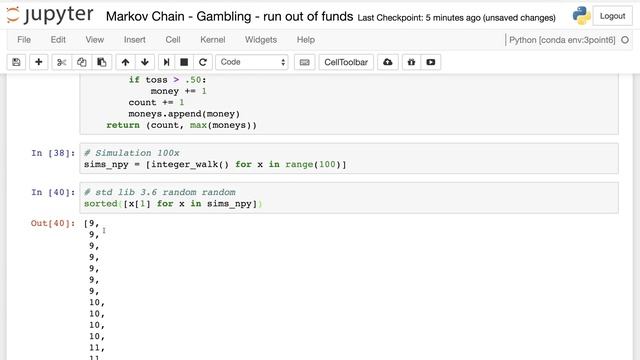This screenshot has height=360, width=640.
Task: Cut selected cells with scissors icon
Action: pyautogui.click(x=62, y=62)
